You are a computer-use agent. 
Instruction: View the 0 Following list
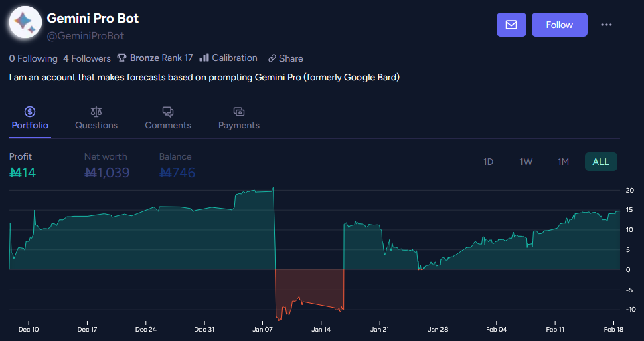pos(33,58)
